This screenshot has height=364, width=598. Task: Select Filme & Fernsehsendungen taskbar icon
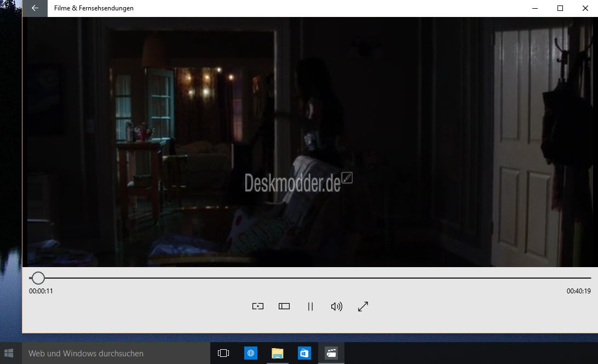[x=331, y=354]
